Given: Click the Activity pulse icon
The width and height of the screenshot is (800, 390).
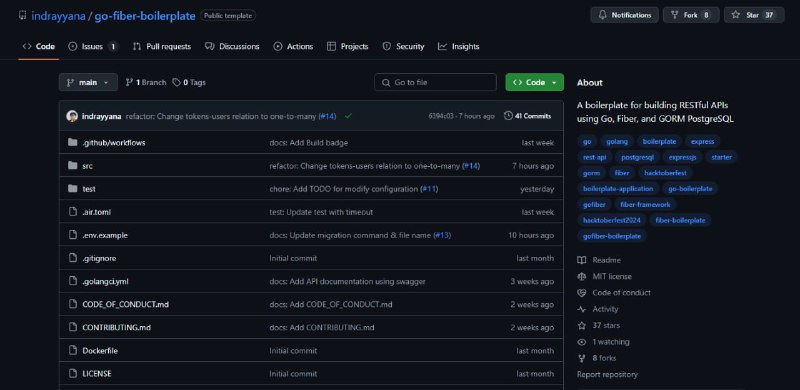Looking at the screenshot, I should 582,309.
